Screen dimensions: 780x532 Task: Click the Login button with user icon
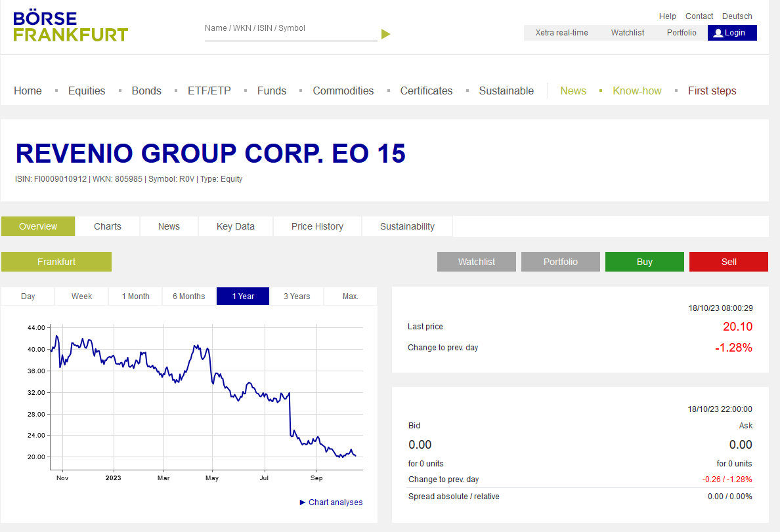[732, 33]
